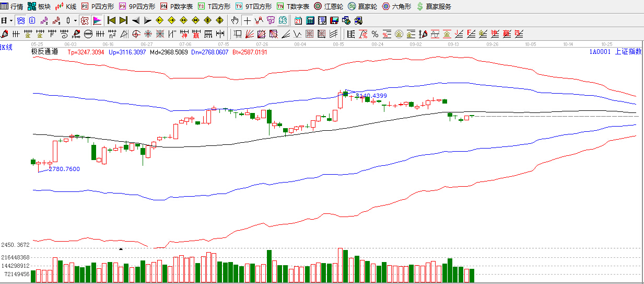The image size is (644, 284).
Task: Expand the 日 period dropdown arrow
Action: coord(11,21)
